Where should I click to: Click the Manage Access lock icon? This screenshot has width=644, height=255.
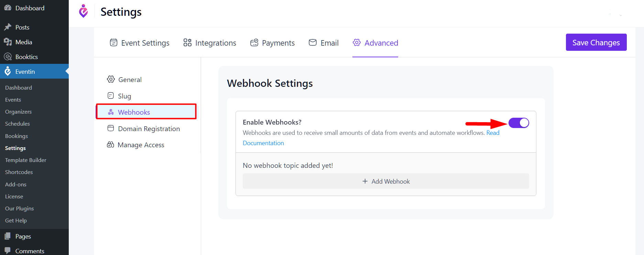pos(110,144)
